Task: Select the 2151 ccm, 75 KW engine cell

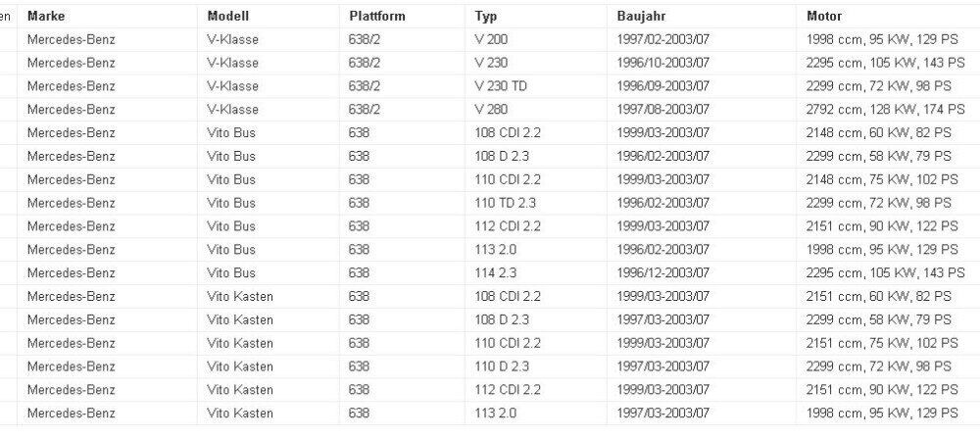Action: click(879, 343)
